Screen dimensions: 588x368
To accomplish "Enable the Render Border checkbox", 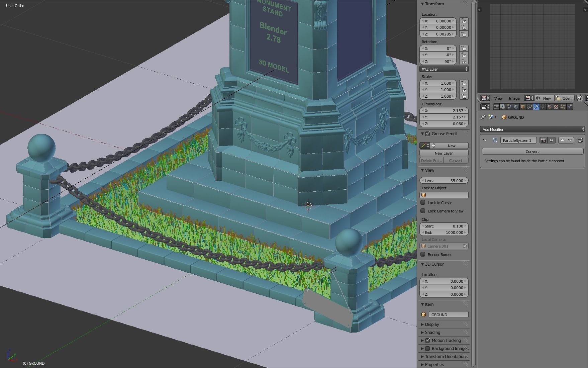I will (423, 254).
